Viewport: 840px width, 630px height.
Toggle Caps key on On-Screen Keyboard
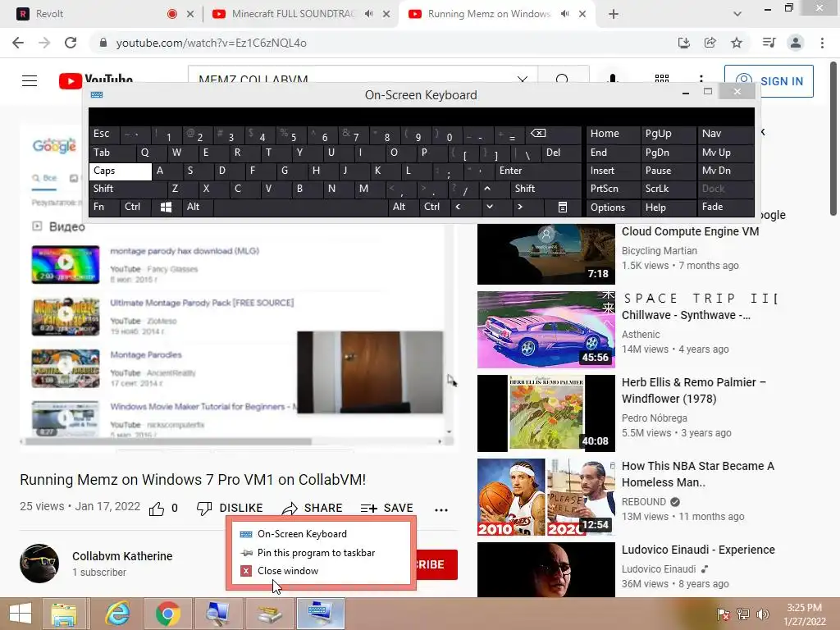point(121,171)
